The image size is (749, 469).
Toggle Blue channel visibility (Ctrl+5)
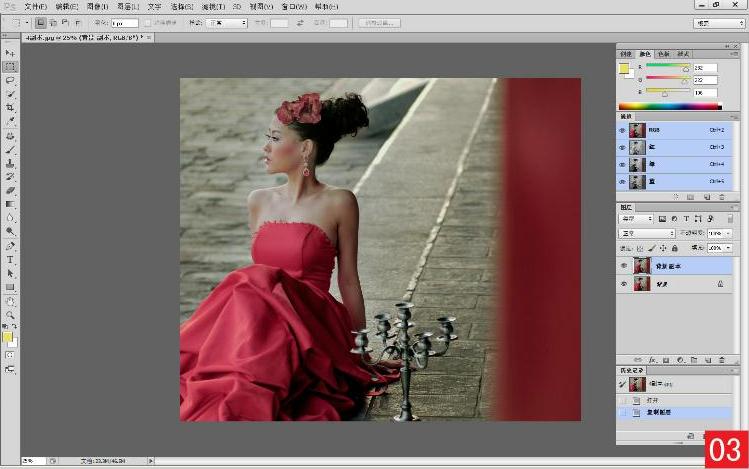pyautogui.click(x=622, y=182)
